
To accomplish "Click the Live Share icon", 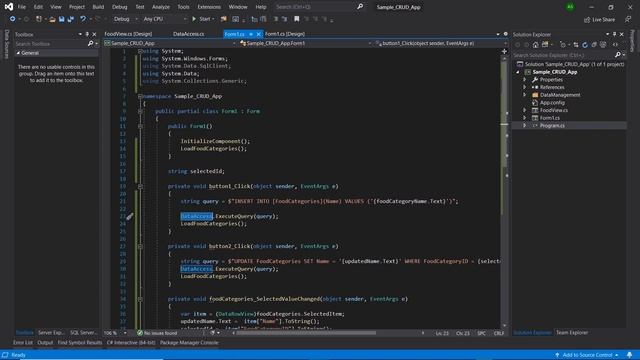I will point(587,20).
